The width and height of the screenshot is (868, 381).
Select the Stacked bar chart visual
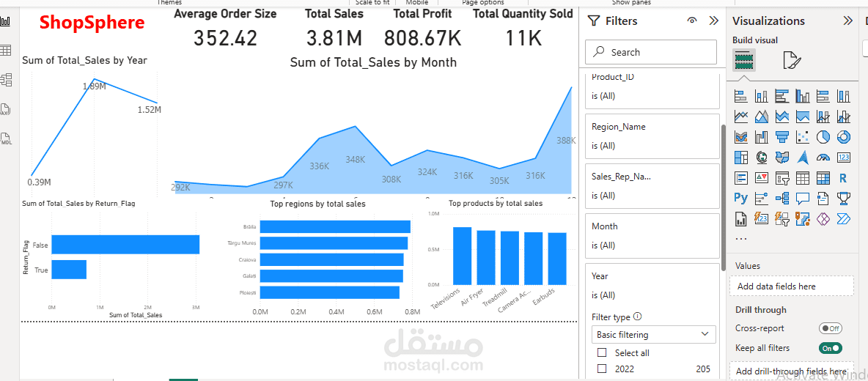(x=741, y=96)
